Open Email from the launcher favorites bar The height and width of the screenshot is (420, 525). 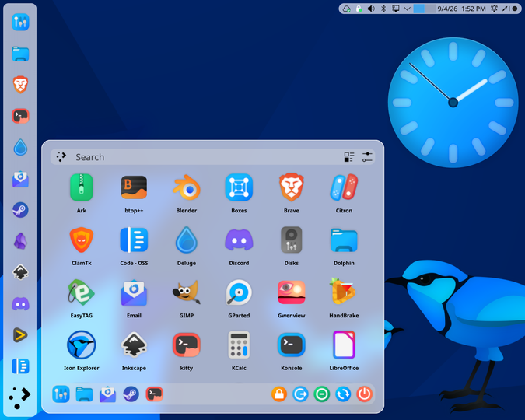[x=108, y=394]
